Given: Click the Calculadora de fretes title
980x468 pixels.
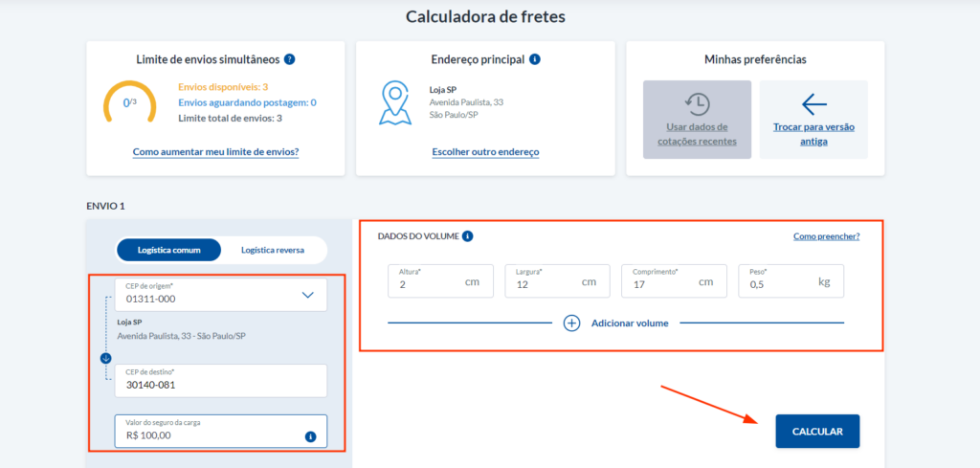Looking at the screenshot, I should pos(485,16).
